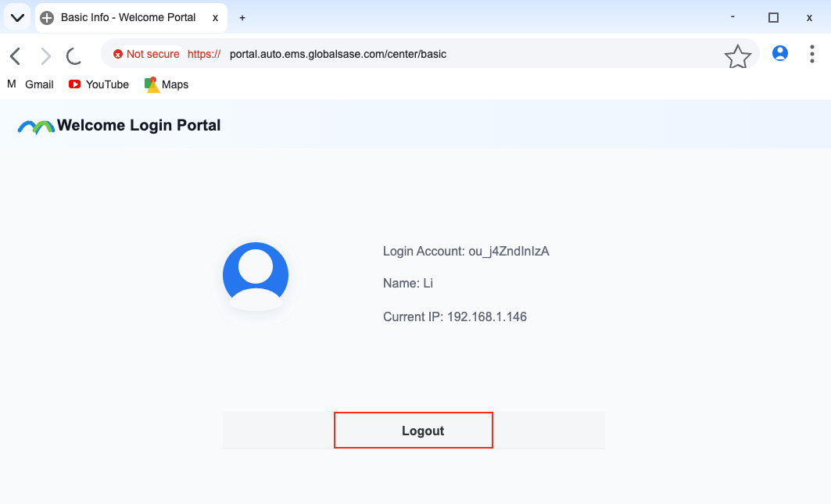831x504 pixels.
Task: Maximize the browser window
Action: coord(773,17)
